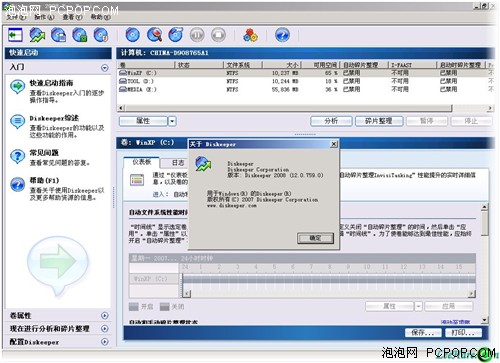Select the TOOL (D:) drive icon in volume list
The height and width of the screenshot is (363, 500).
point(123,81)
